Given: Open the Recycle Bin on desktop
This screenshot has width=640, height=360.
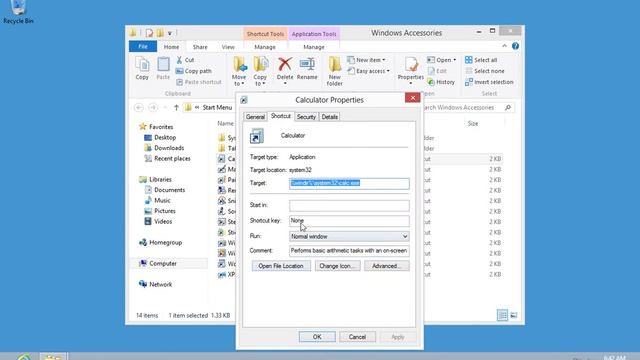Looking at the screenshot, I should pos(18,12).
